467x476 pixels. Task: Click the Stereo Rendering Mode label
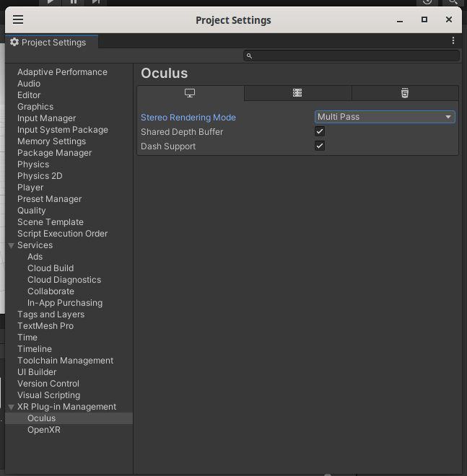tap(188, 118)
